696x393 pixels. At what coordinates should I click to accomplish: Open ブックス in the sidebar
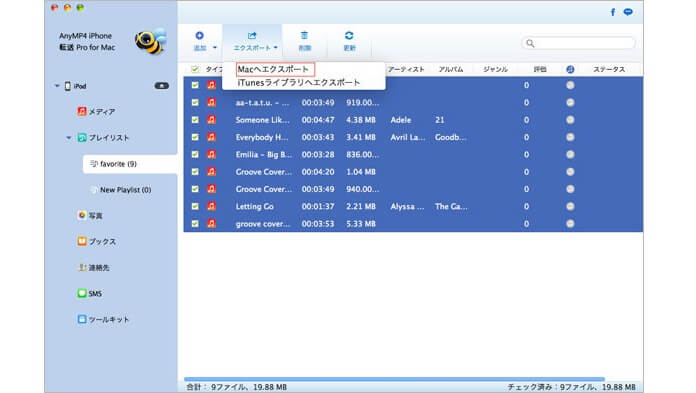(96, 242)
